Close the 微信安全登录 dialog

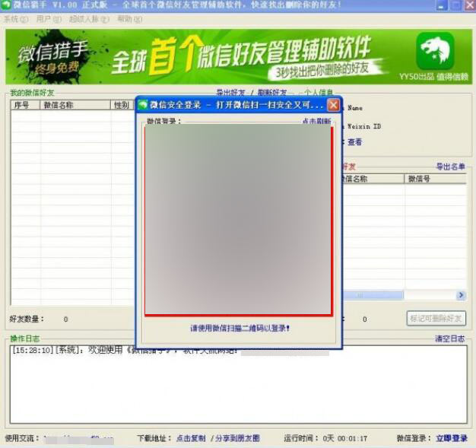coord(333,105)
